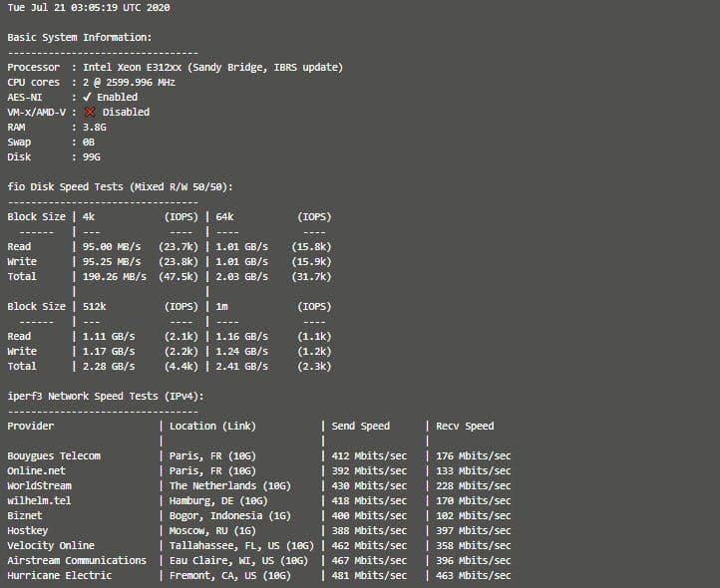Click the 'Location (Link)' column header
This screenshot has width=720, height=588.
coord(212,426)
